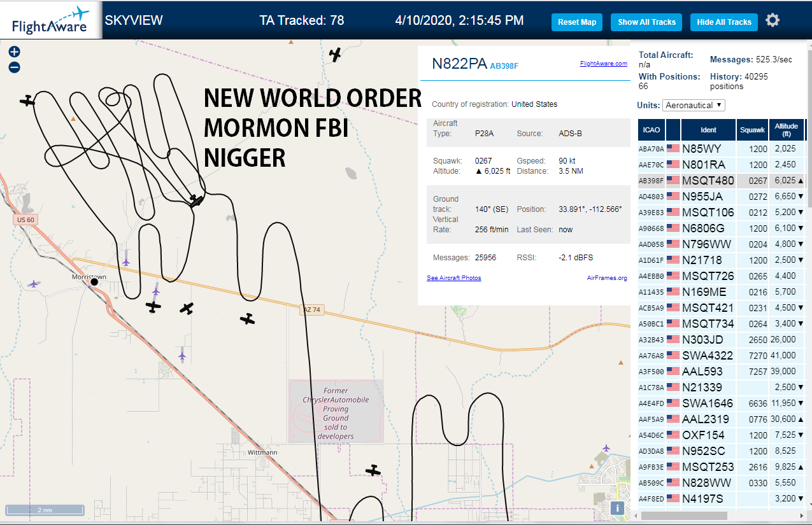Zoom out with the minus button

(14, 67)
